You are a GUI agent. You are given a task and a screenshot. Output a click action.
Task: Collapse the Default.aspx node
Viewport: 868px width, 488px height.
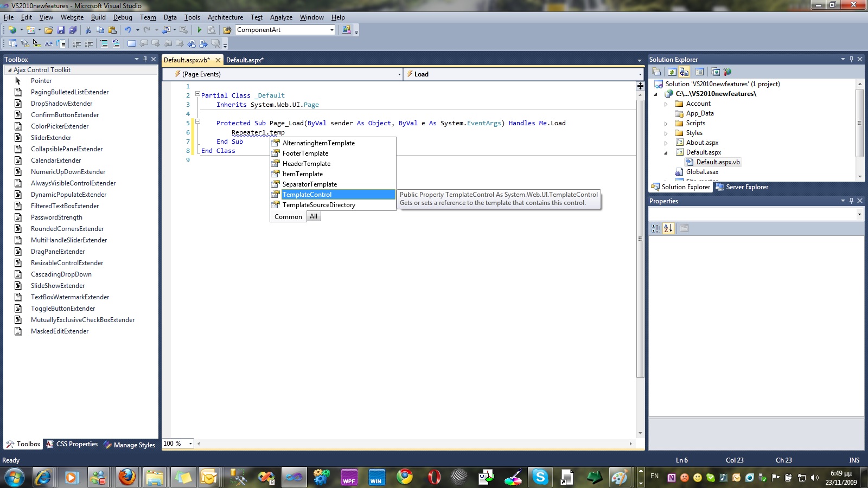point(666,153)
